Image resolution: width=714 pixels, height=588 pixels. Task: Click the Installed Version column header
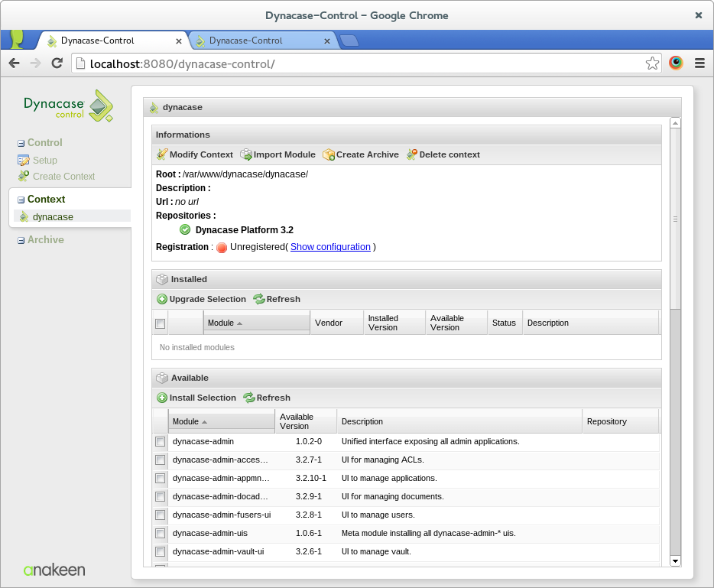pos(394,323)
